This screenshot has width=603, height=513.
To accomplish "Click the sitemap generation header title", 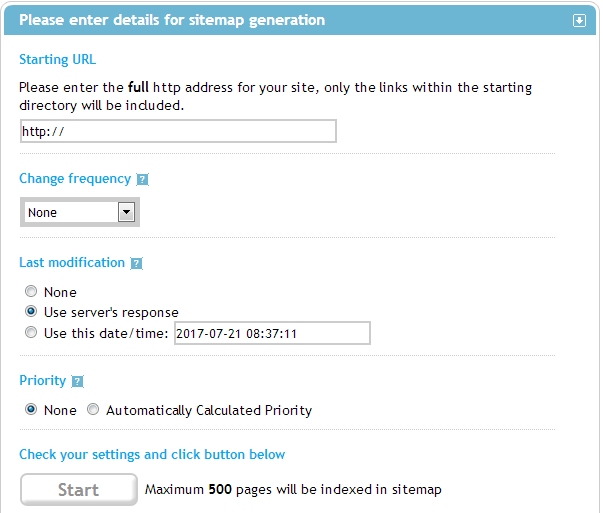I will click(172, 20).
